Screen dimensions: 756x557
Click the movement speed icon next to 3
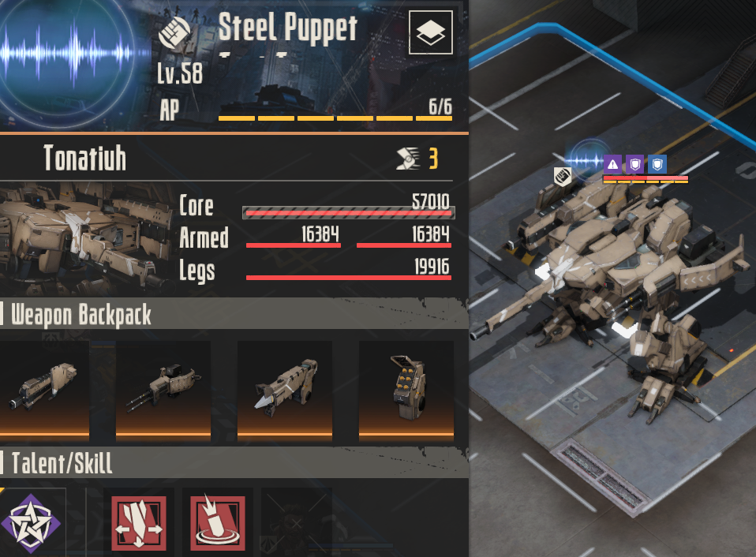pos(408,159)
